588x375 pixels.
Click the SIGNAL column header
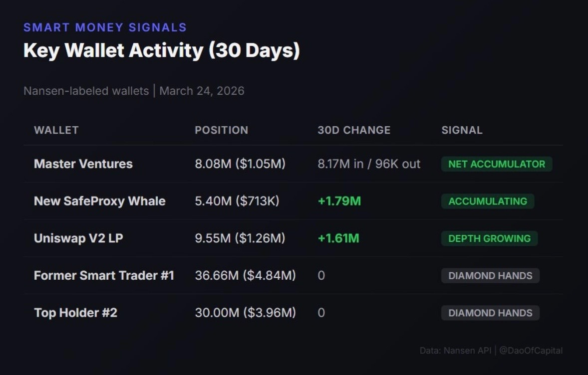tap(462, 130)
